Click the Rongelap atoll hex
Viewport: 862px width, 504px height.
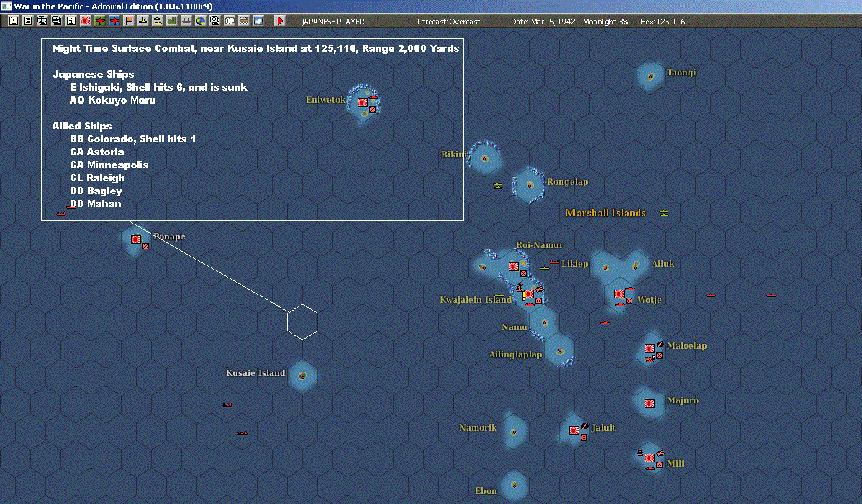[x=530, y=185]
